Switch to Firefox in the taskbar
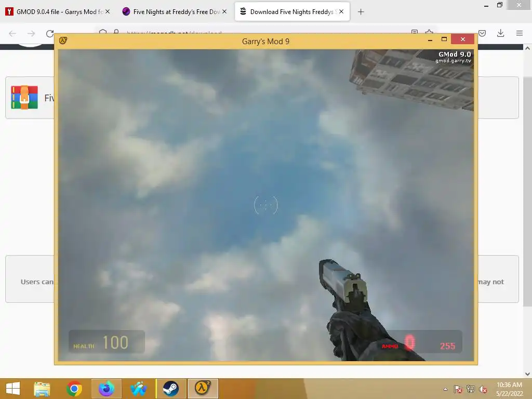This screenshot has width=532, height=399. pyautogui.click(x=107, y=389)
